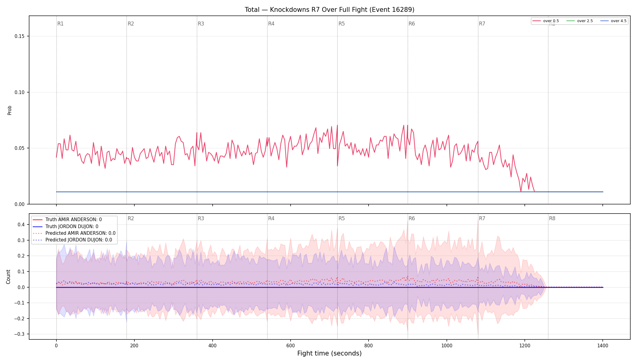Viewport: 637px width, 364px height.
Task: Click the 0.05 tick on the Prob axis
Action: [19, 148]
